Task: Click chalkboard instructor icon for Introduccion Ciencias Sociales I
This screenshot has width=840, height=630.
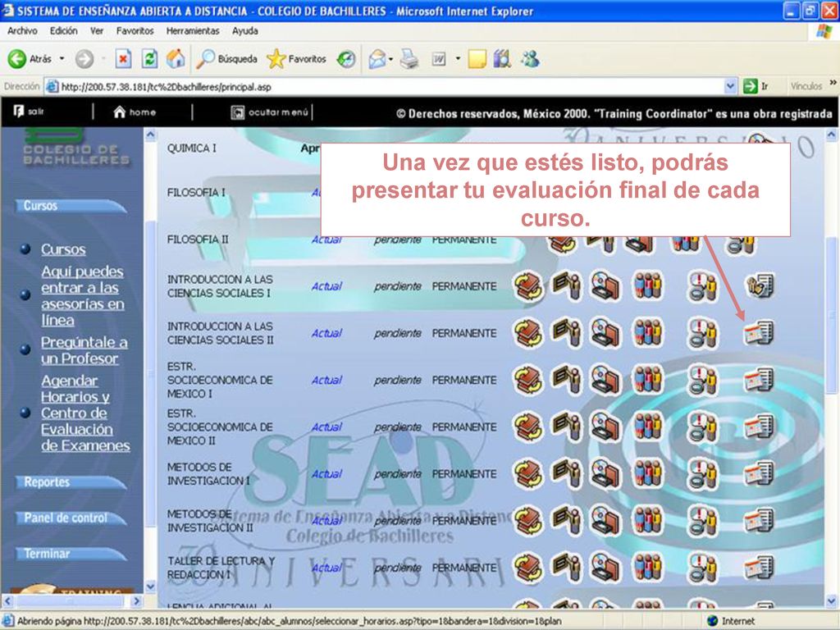Action: (567, 286)
